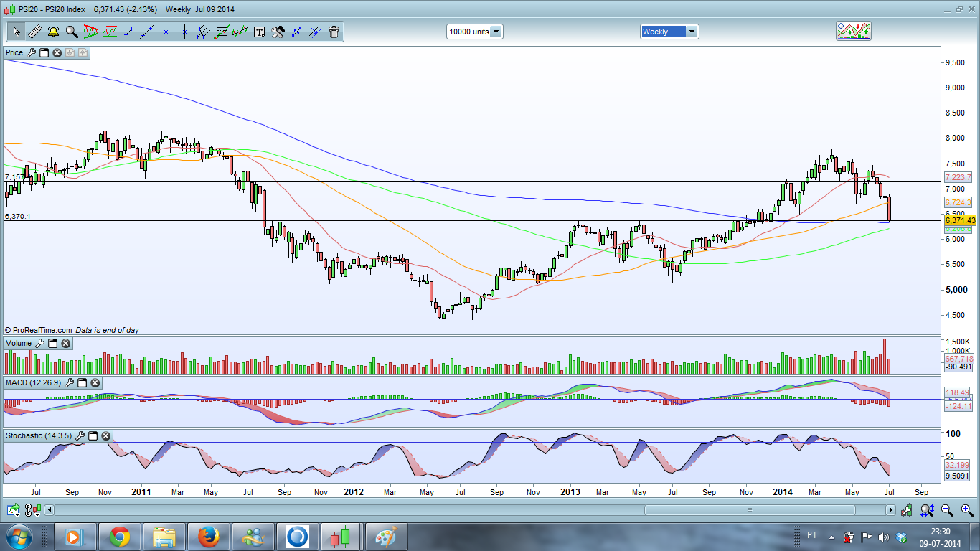980x551 pixels.
Task: Zoom in with bottom-right magnifier plus
Action: click(966, 510)
